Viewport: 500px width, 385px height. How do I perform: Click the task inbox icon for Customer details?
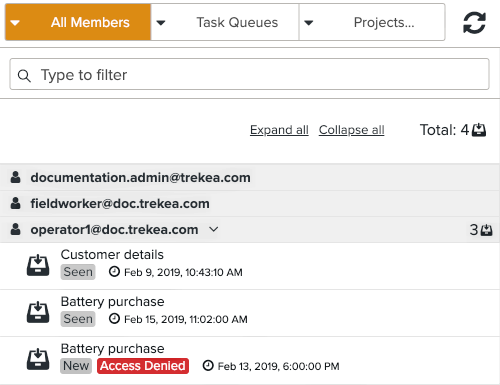point(38,265)
